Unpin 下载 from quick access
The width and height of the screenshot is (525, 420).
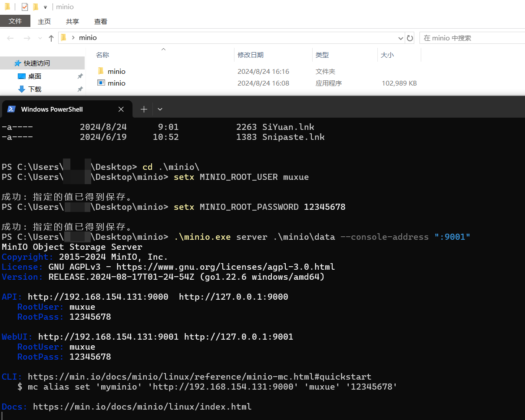pyautogui.click(x=80, y=89)
